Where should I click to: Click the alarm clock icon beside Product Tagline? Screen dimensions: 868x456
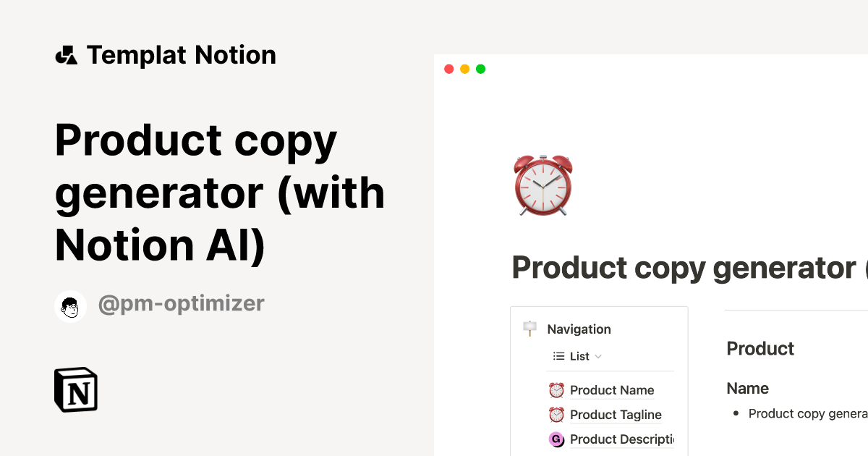coord(556,415)
